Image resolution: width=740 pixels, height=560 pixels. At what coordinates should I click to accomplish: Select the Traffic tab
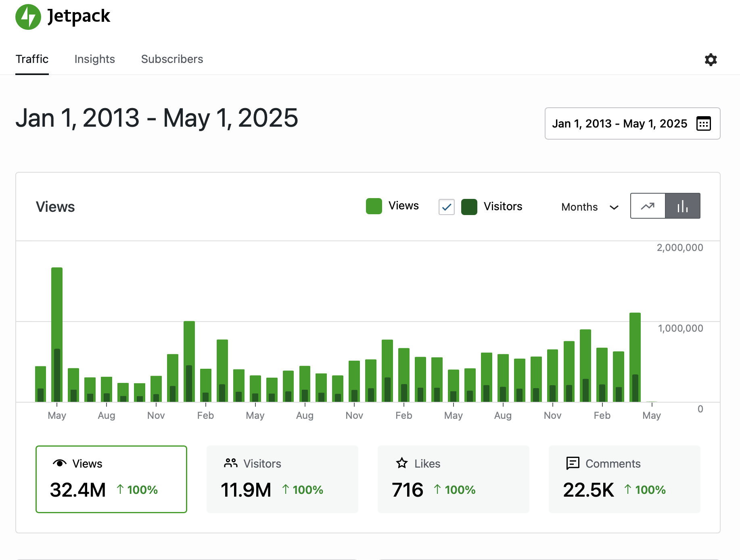pyautogui.click(x=32, y=59)
